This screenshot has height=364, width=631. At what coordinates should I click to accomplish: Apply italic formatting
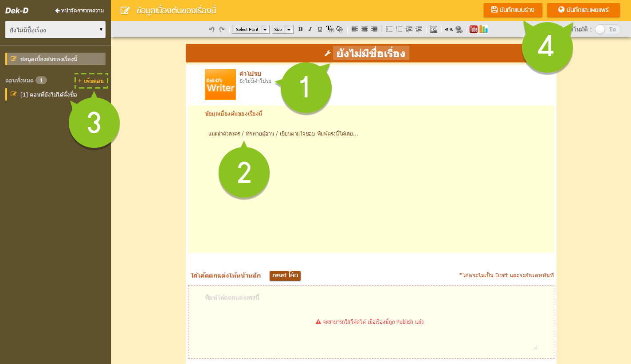(x=310, y=29)
